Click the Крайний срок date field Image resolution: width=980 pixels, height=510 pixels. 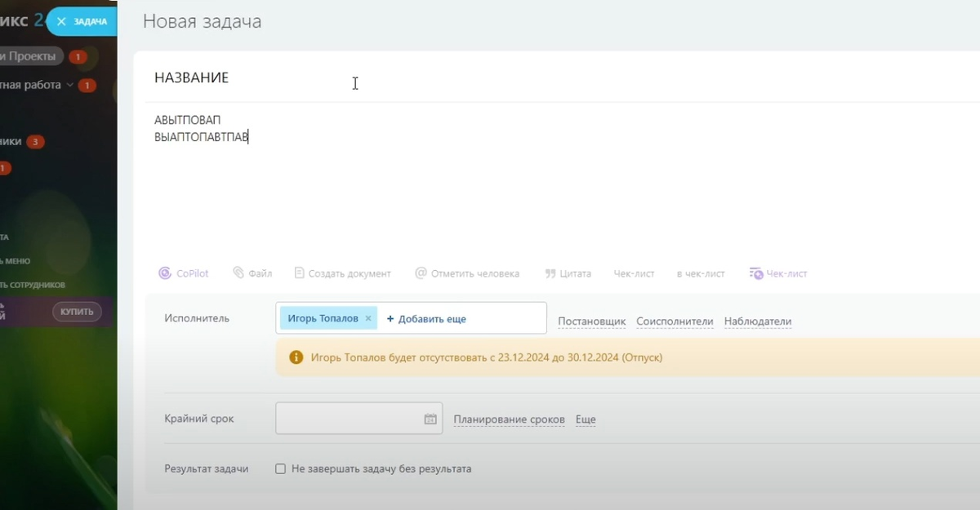[x=359, y=419]
